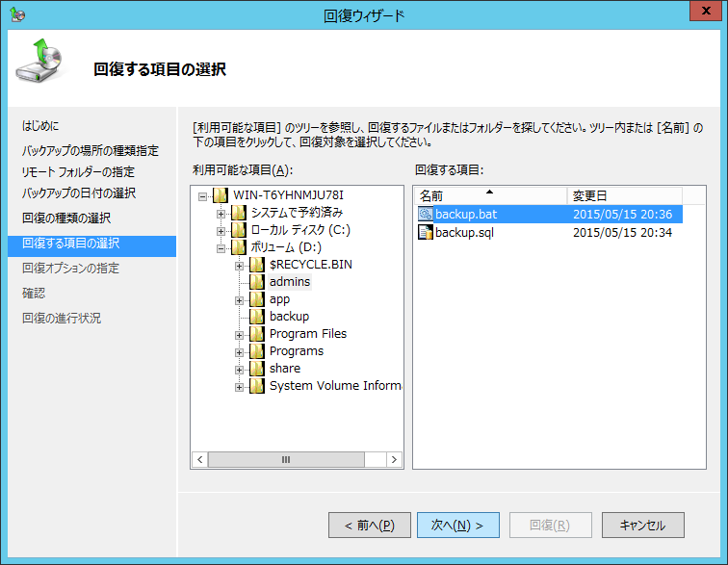Click the 次へ(N) > button
This screenshot has width=728, height=565.
coord(457,525)
